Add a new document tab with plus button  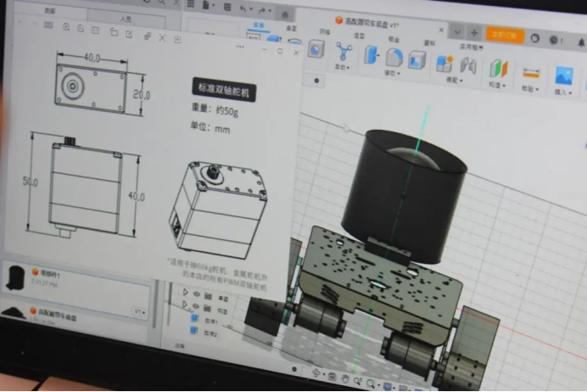pos(474,33)
